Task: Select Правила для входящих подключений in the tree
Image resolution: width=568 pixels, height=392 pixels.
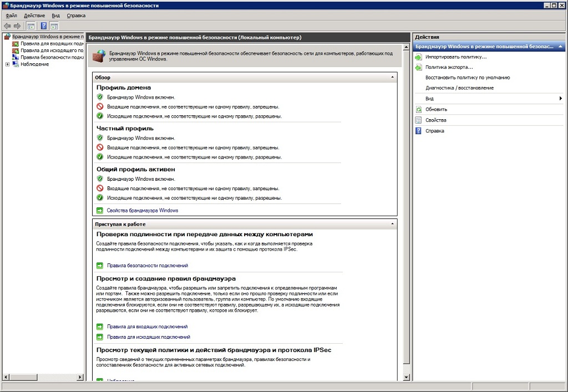Action: click(52, 43)
